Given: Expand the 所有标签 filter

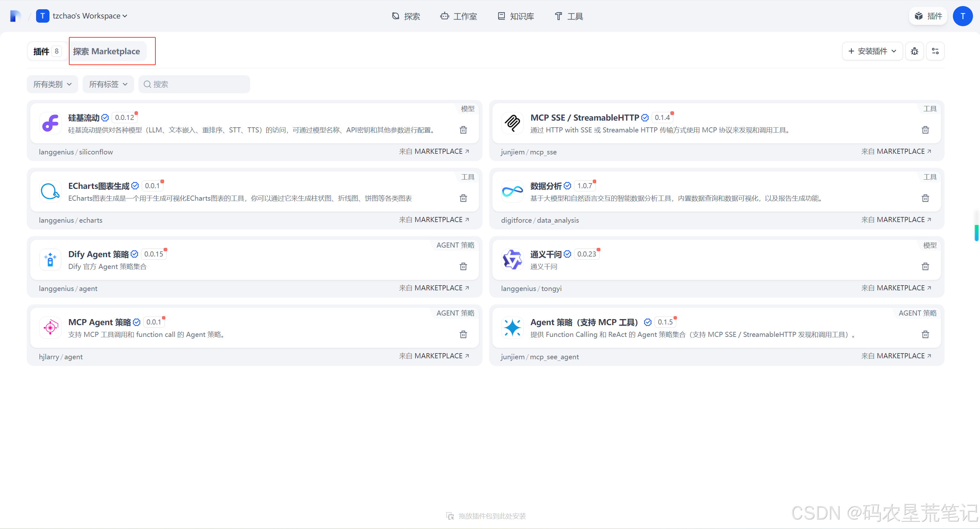Looking at the screenshot, I should 108,84.
